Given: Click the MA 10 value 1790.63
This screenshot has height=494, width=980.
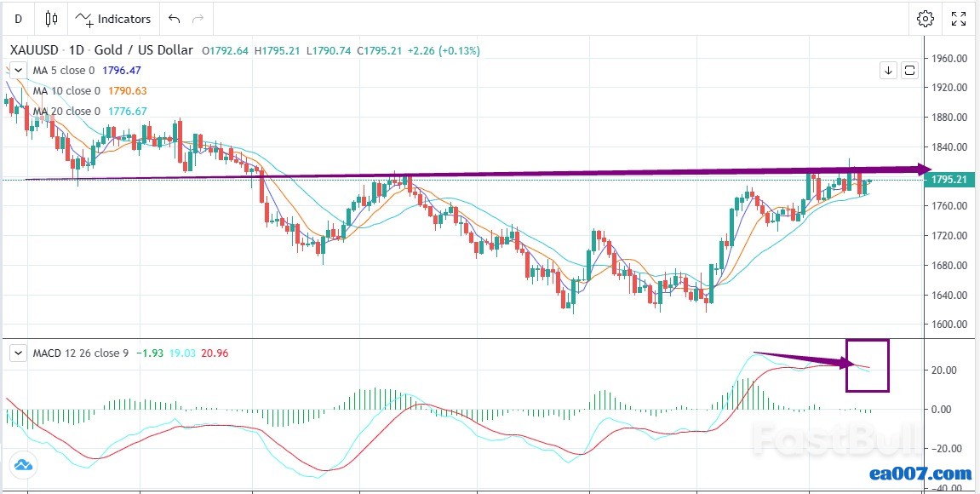Looking at the screenshot, I should pyautogui.click(x=128, y=91).
